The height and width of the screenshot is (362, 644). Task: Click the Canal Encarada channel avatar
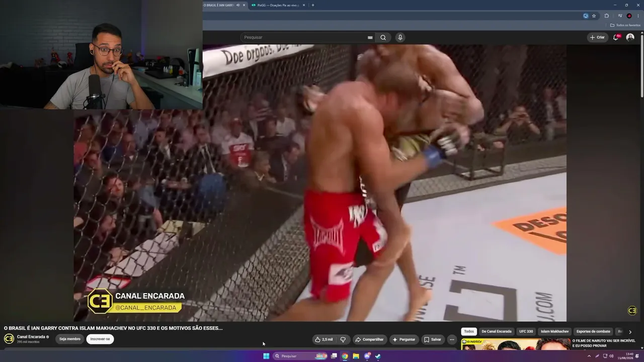(9, 339)
